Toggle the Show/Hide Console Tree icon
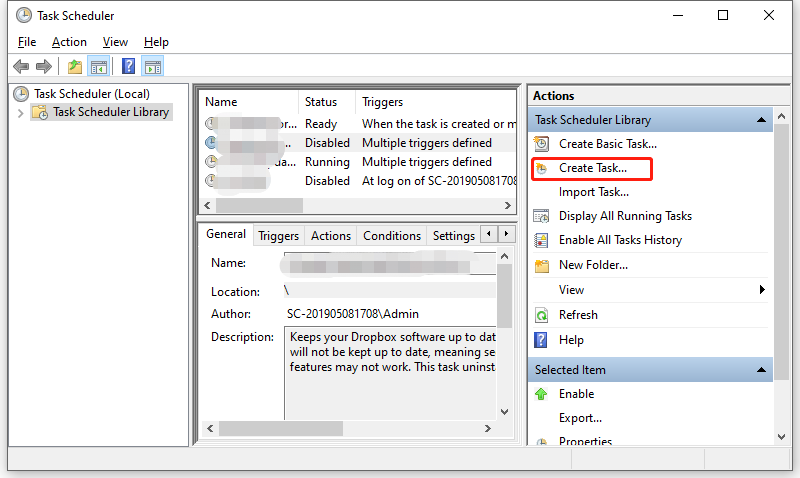800x478 pixels. click(98, 66)
